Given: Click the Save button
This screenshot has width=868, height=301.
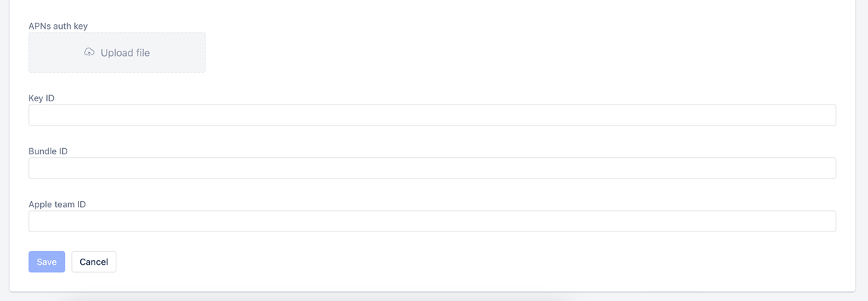Looking at the screenshot, I should tap(47, 262).
